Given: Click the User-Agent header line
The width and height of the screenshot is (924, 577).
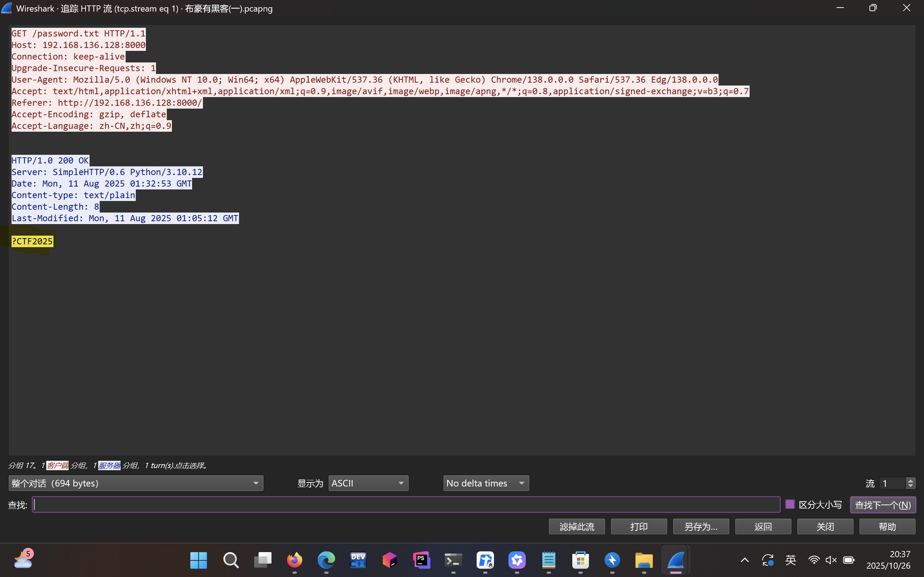Looking at the screenshot, I should click(365, 80).
